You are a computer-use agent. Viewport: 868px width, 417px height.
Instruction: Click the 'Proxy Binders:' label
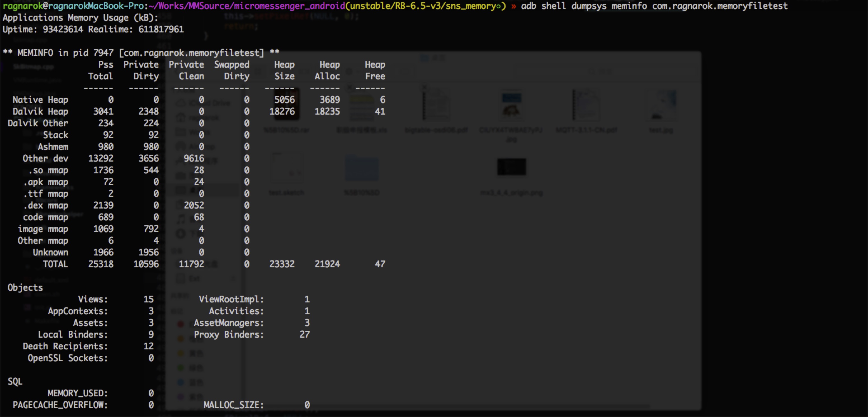229,335
